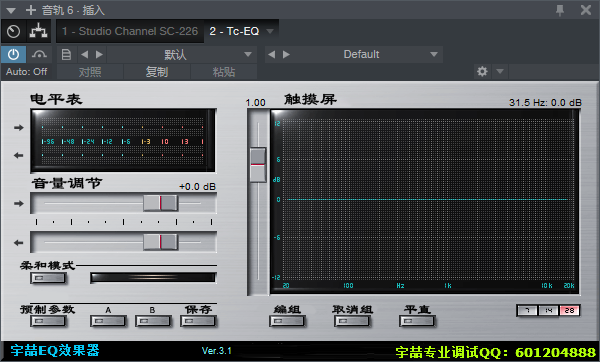Click the 对照 compare button
The image size is (600, 362).
pos(90,72)
